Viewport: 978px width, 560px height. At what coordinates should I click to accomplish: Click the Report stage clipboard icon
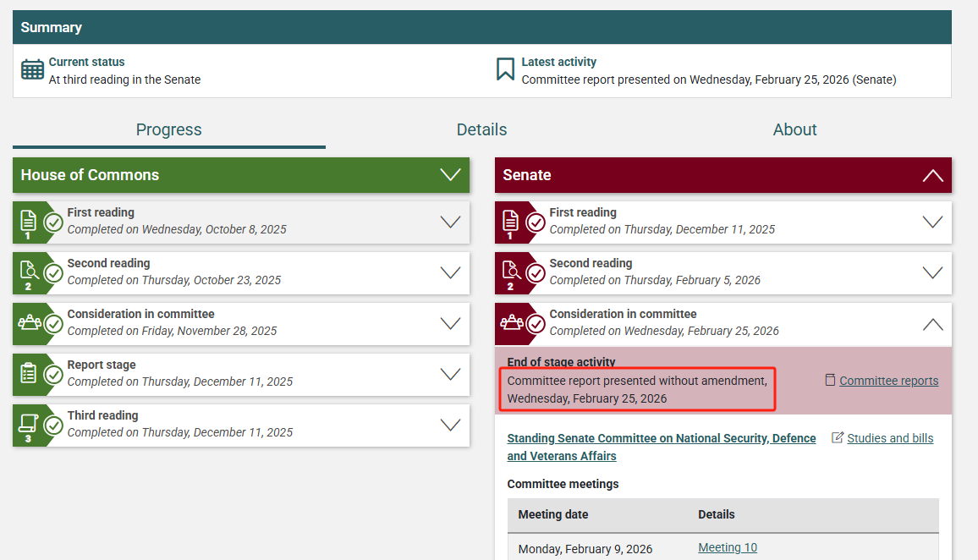click(29, 374)
